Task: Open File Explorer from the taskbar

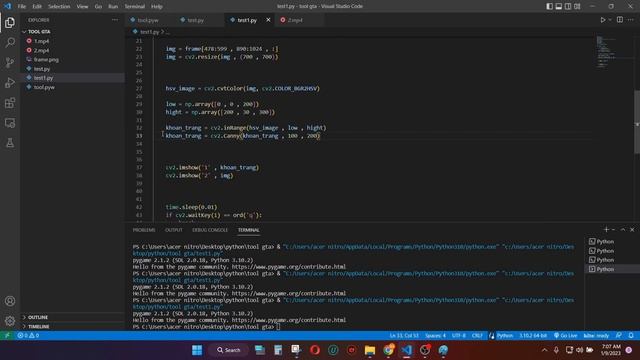Action: point(370,350)
